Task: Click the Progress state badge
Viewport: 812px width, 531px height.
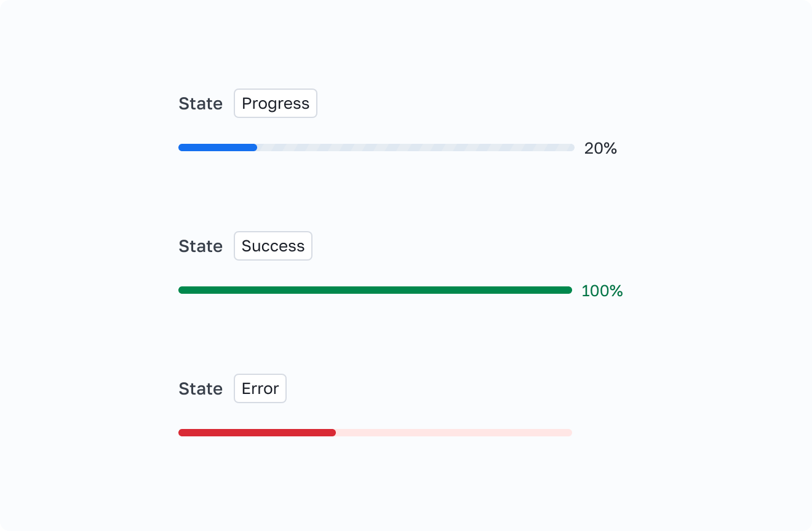Action: pos(275,103)
